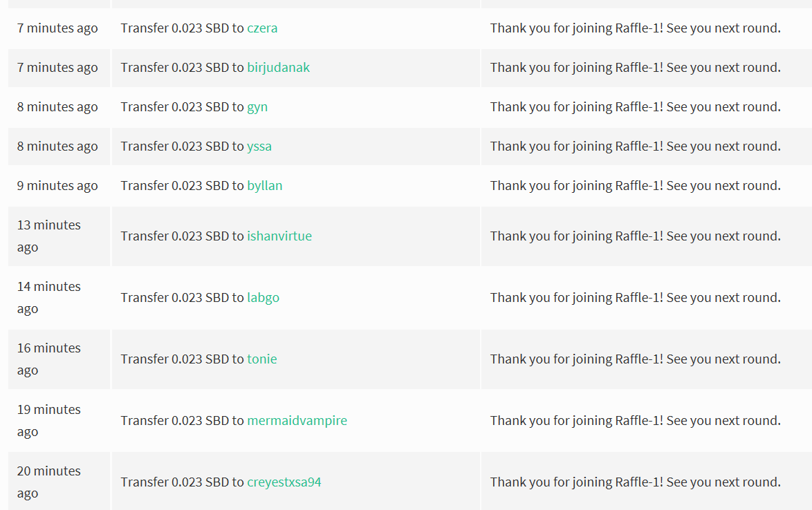This screenshot has width=812, height=510.
Task: Select the "19 minutes ago" timestamp
Action: click(48, 420)
